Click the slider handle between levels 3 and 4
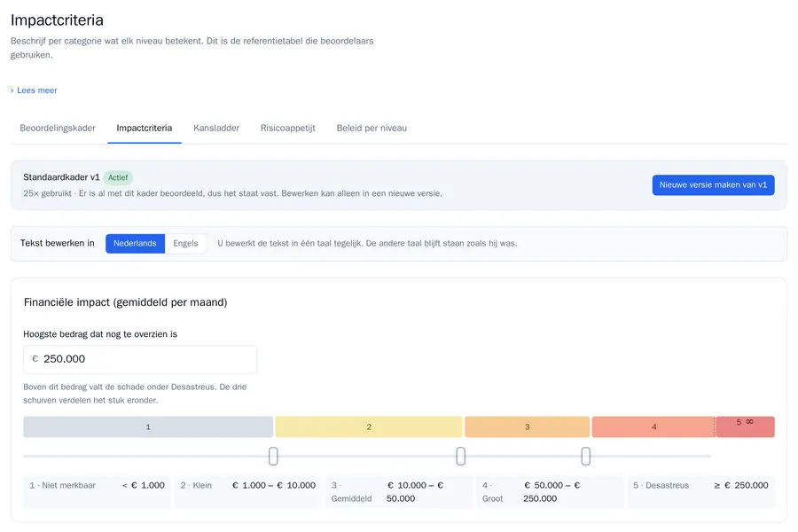This screenshot has height=532, width=798. pyautogui.click(x=586, y=456)
